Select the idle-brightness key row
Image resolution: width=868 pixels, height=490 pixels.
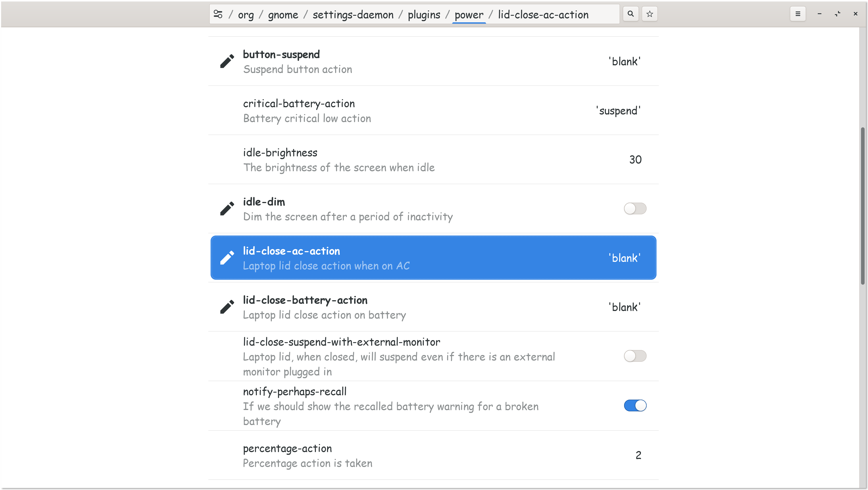coord(433,160)
